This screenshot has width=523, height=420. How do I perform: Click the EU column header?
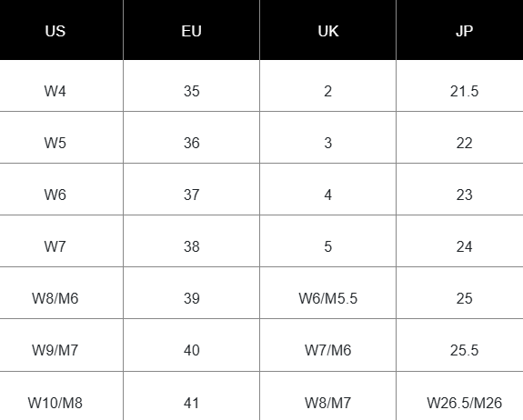tap(191, 31)
